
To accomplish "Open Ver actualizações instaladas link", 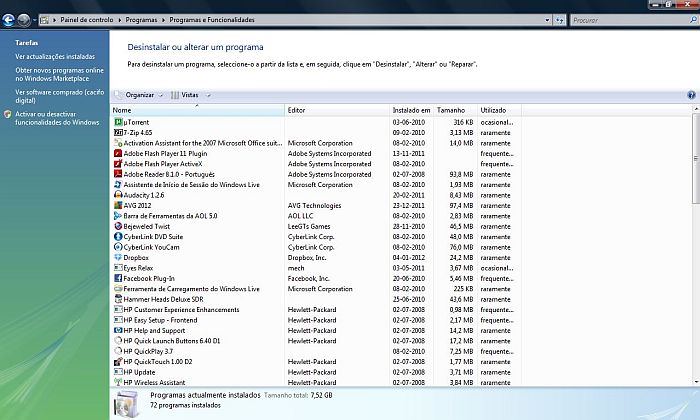I will pos(55,57).
